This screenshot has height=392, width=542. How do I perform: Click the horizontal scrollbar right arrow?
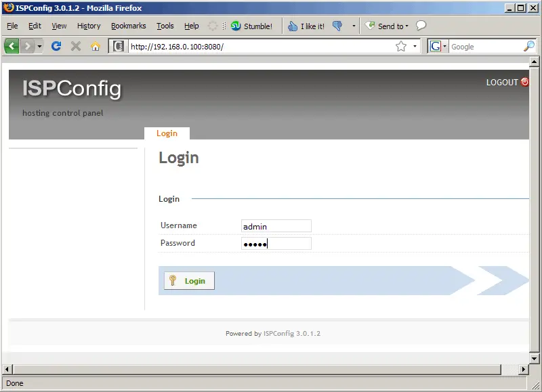tap(524, 369)
